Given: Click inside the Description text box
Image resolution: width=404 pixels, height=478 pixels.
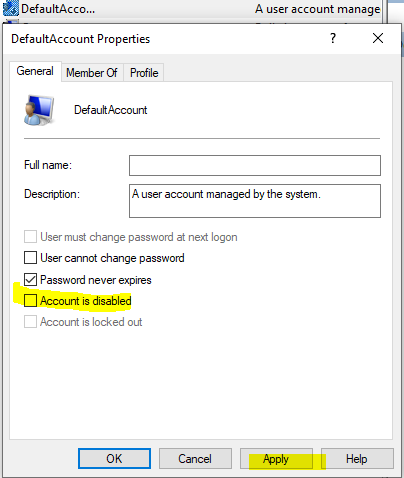Looking at the screenshot, I should 255,201.
